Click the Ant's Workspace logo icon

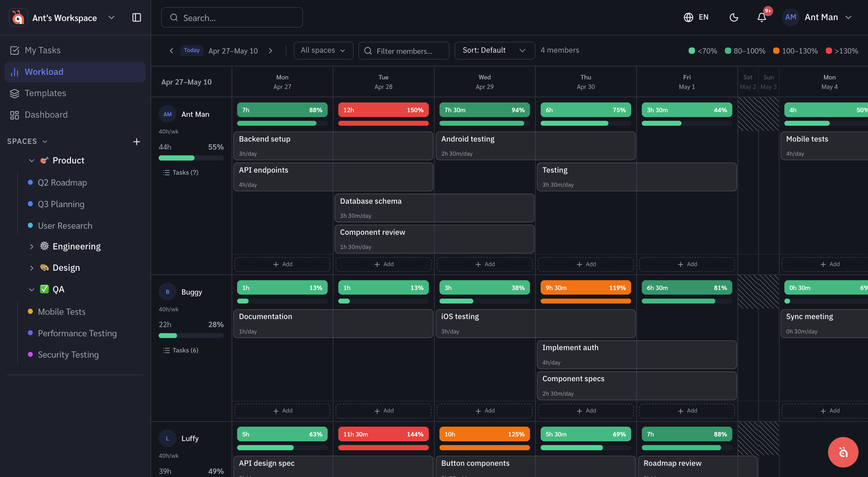pyautogui.click(x=18, y=18)
